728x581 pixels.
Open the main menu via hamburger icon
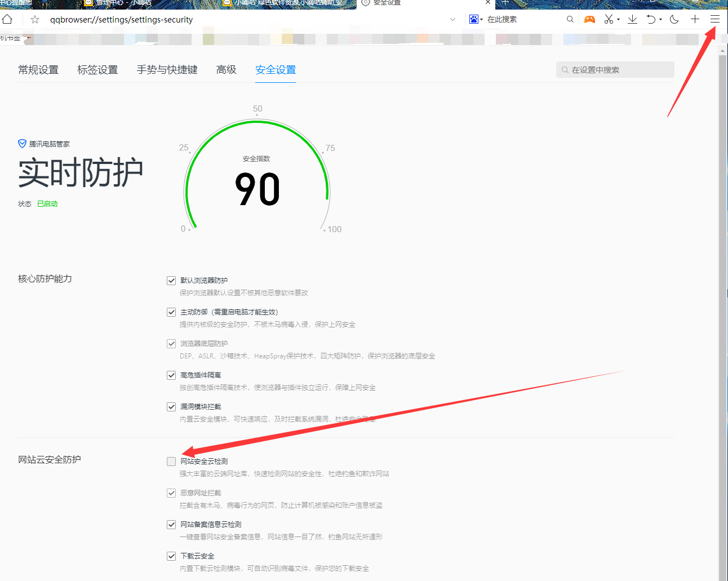pyautogui.click(x=714, y=19)
